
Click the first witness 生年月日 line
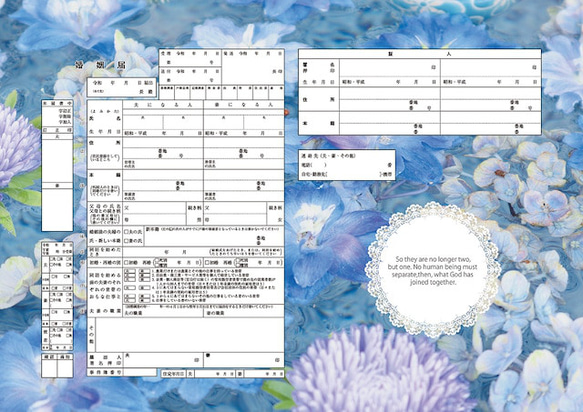tap(390, 82)
